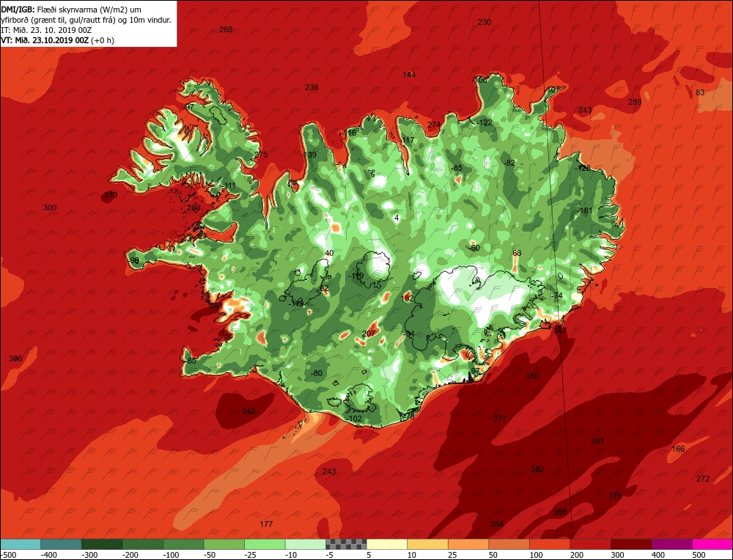The width and height of the screenshot is (733, 560).
Task: Click the 'VT: Mið. 23.10.2019 00Z (+0 h)' line
Action: pos(57,40)
